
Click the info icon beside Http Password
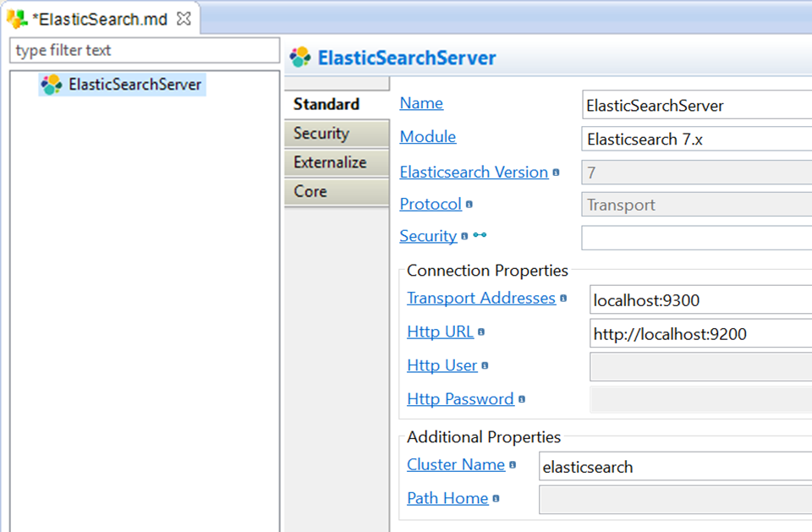click(x=520, y=398)
